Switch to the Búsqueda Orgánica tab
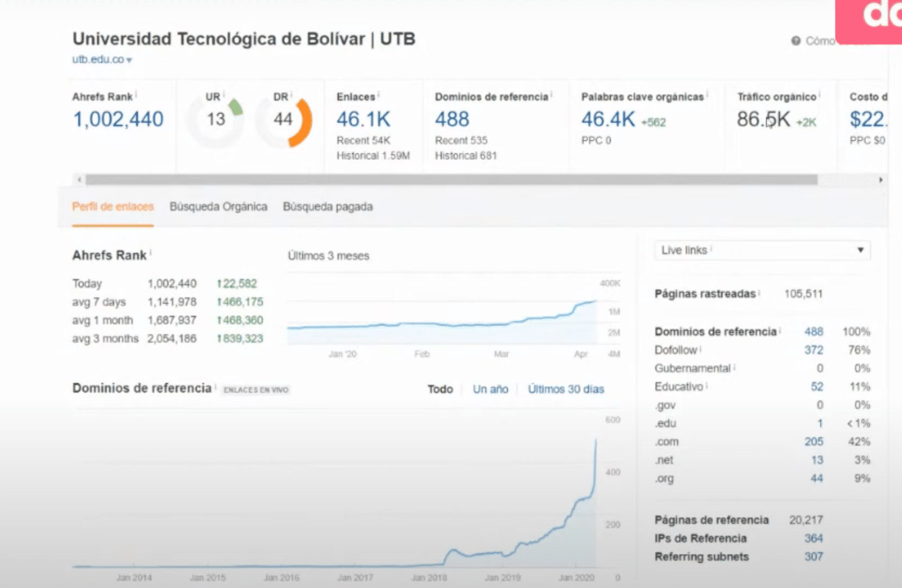902x588 pixels. (218, 207)
